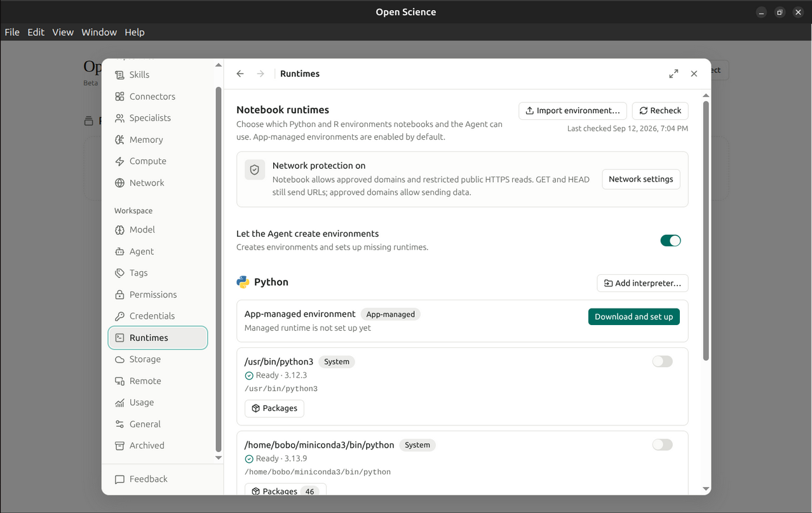This screenshot has height=513, width=812.
Task: Click the "Managed runtime is not set up yet" text
Action: (308, 328)
